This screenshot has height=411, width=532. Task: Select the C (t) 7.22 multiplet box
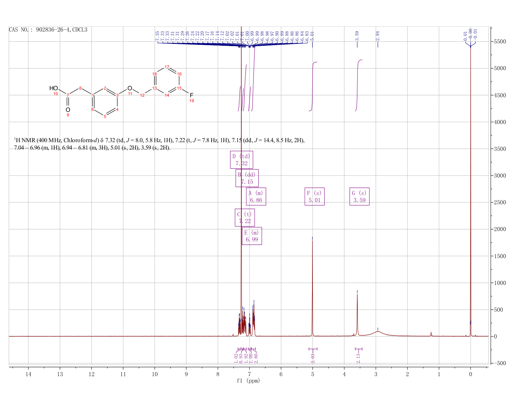tap(245, 218)
